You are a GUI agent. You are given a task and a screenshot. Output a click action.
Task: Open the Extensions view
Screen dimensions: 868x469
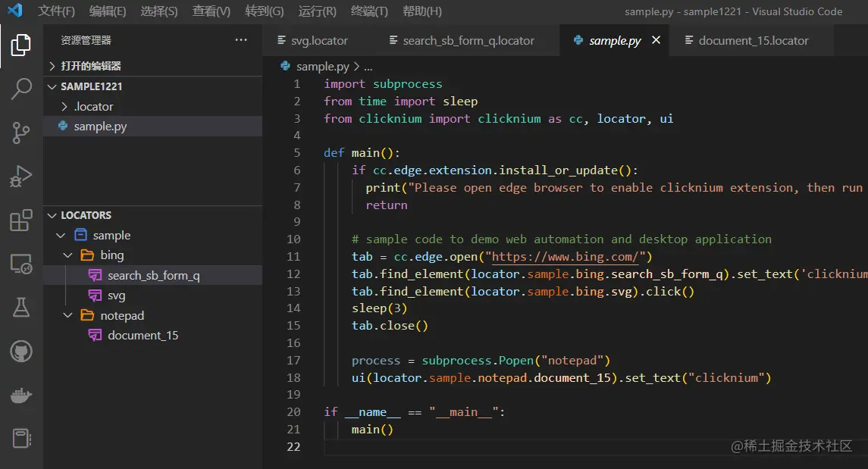[x=20, y=219]
